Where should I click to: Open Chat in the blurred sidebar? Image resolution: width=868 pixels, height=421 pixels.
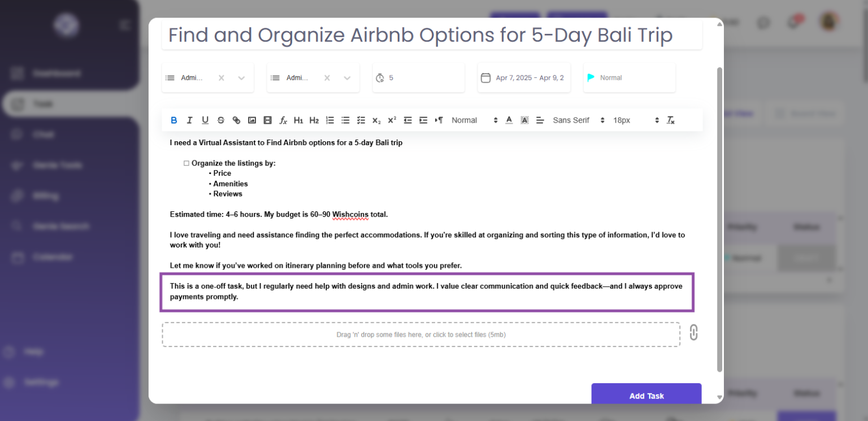point(34,134)
